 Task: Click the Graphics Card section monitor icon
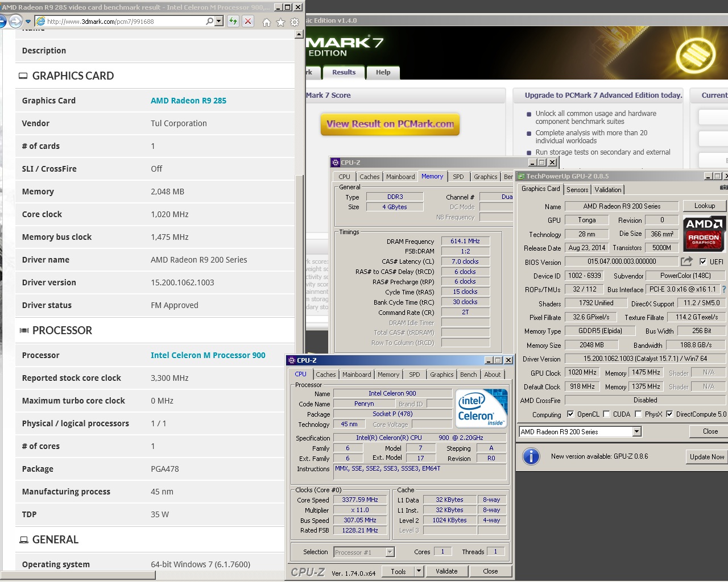point(23,76)
